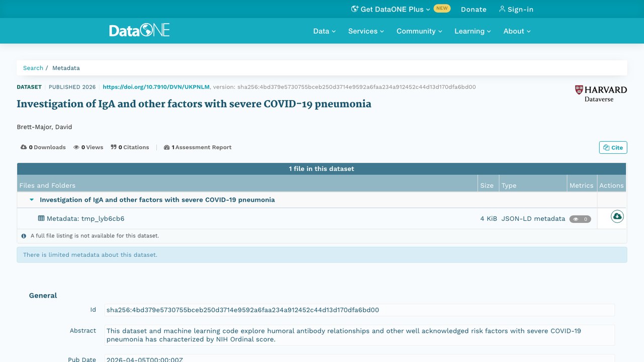644x362 pixels.
Task: Click the General section heading
Action: tap(43, 296)
